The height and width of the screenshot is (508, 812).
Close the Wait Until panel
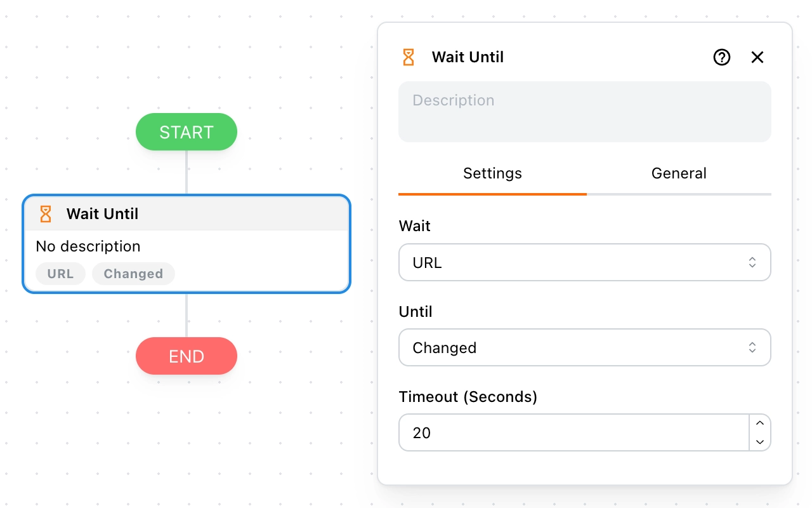click(x=757, y=58)
